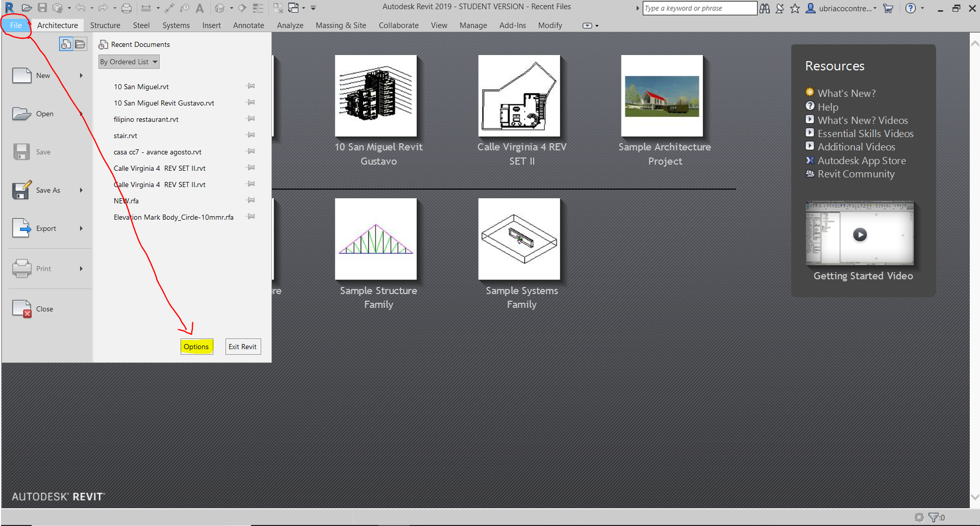Open Elevation Mark Body_Circle-10mmr.rfa recent file
The width and height of the screenshot is (980, 526).
173,217
